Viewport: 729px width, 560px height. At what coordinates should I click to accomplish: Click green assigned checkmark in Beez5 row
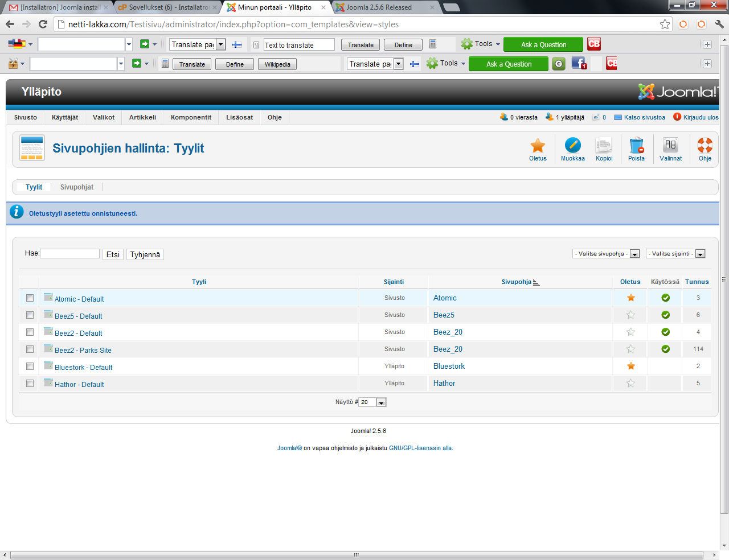coord(665,315)
